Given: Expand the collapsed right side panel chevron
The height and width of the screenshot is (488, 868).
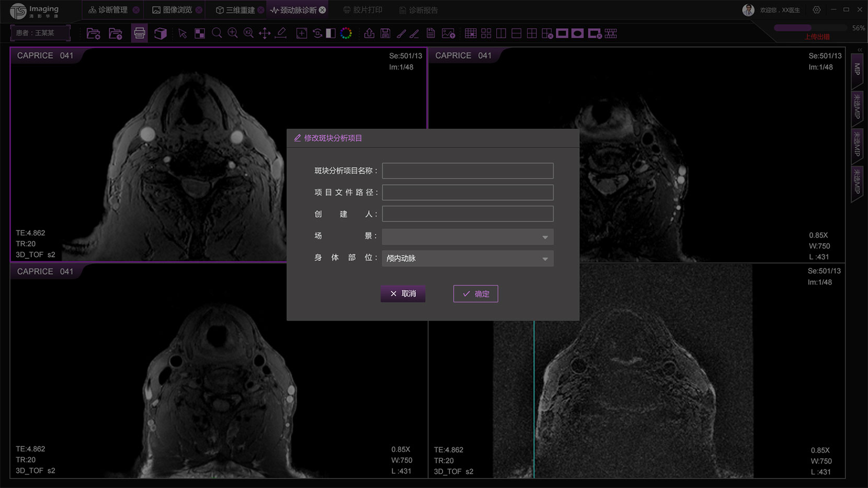Looking at the screenshot, I should [x=860, y=50].
